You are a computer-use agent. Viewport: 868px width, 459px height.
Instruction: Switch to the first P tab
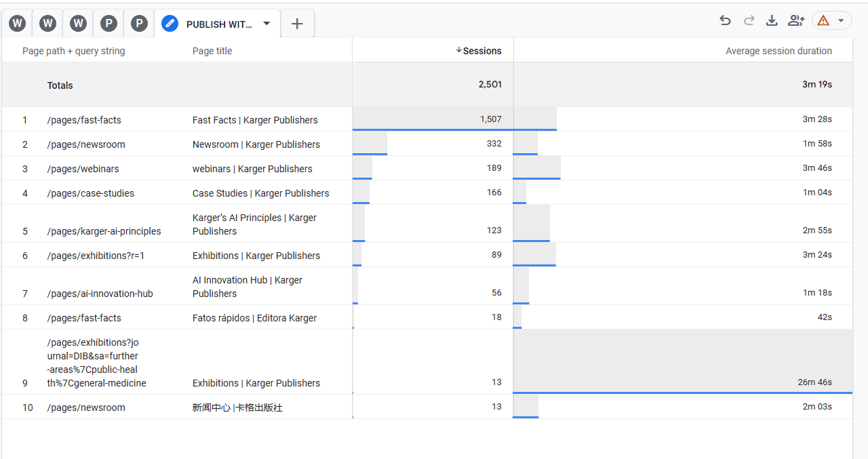tap(108, 24)
